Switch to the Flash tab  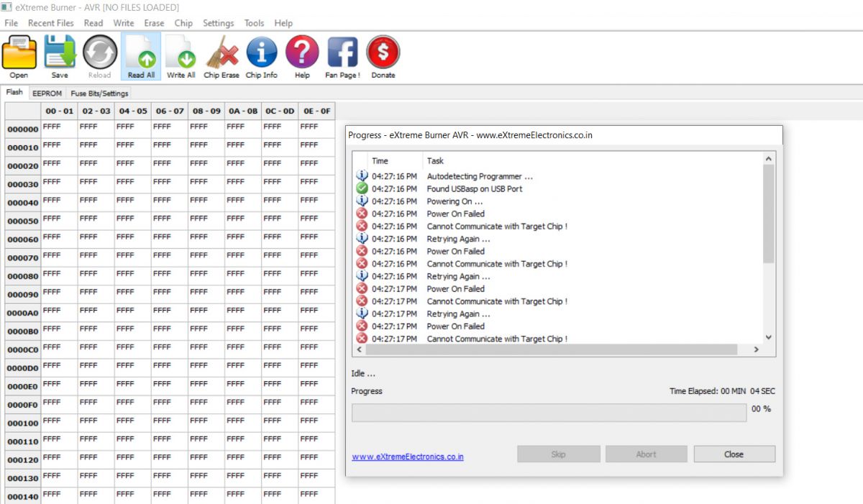tap(14, 92)
